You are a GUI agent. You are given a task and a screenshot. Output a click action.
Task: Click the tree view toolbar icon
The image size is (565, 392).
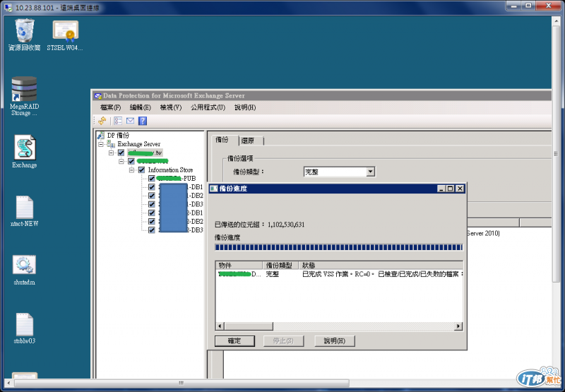pos(118,121)
